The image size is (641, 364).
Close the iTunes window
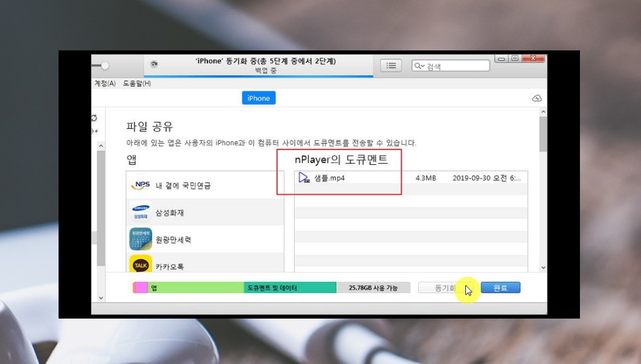tap(533, 58)
